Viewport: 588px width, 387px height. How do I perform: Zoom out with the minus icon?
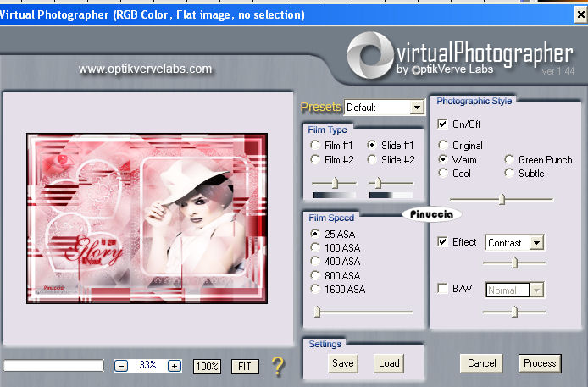point(121,366)
